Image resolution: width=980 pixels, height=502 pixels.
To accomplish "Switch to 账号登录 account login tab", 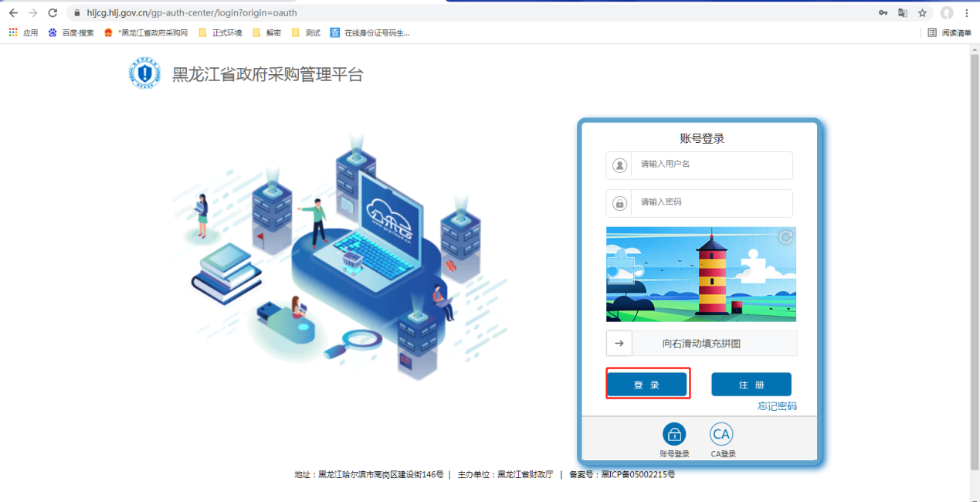I will pyautogui.click(x=674, y=440).
